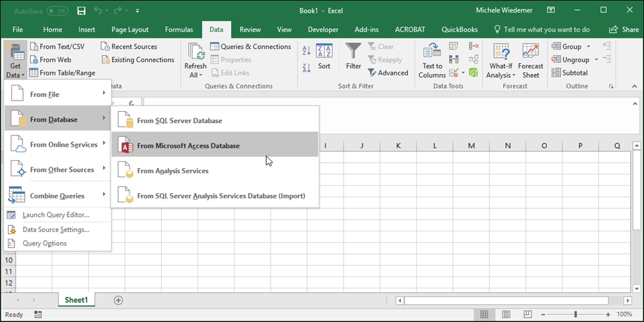The height and width of the screenshot is (322, 644).
Task: Switch to Page Layout view icon
Action: pyautogui.click(x=506, y=315)
